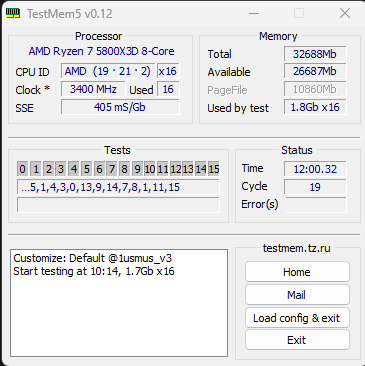
Task: Click the Clock * label
Action: pos(33,90)
